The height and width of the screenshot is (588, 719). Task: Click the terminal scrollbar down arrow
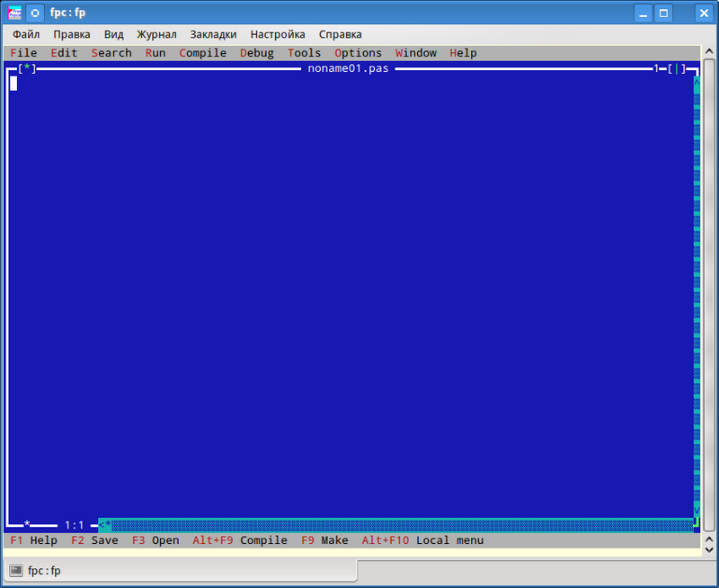(x=709, y=549)
